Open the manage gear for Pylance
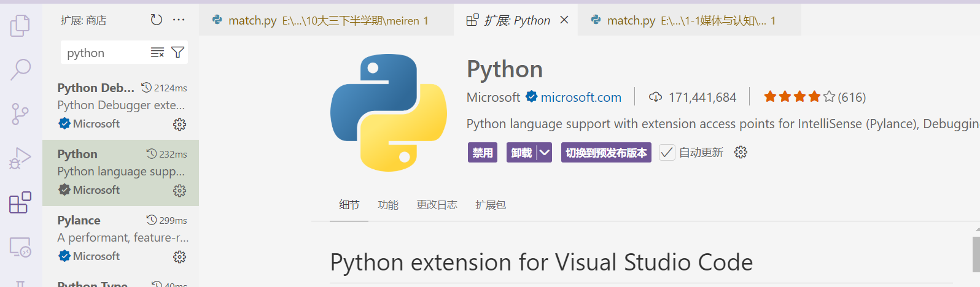The height and width of the screenshot is (287, 980). point(179,257)
